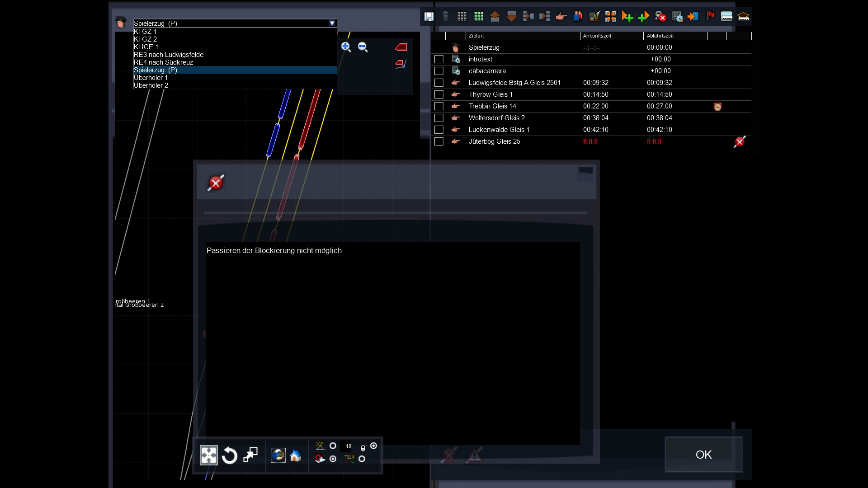The image size is (868, 488).
Task: Select the rotate object tool
Action: pos(230,455)
